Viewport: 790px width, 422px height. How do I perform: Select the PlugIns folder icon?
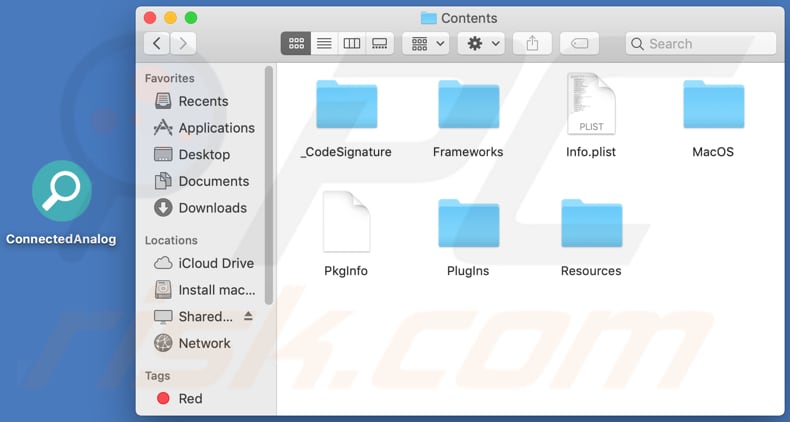469,223
